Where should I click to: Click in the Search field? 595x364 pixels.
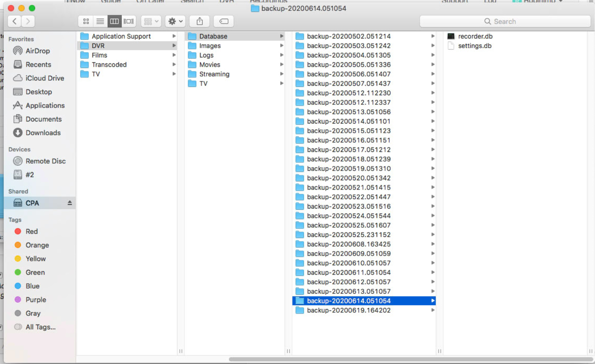pyautogui.click(x=505, y=22)
